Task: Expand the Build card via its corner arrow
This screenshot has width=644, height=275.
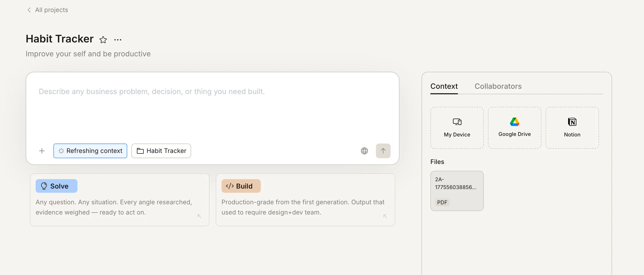Action: [385, 217]
